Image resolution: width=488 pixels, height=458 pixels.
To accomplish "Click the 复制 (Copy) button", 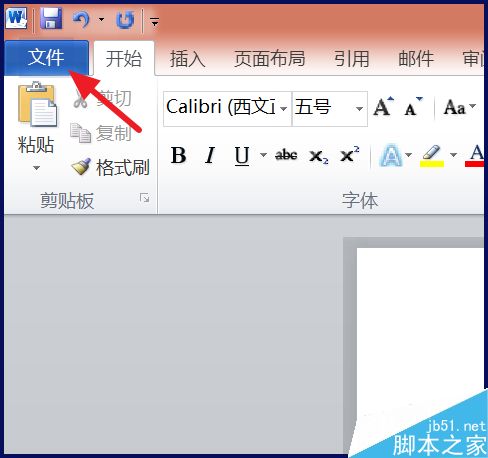I will 100,133.
